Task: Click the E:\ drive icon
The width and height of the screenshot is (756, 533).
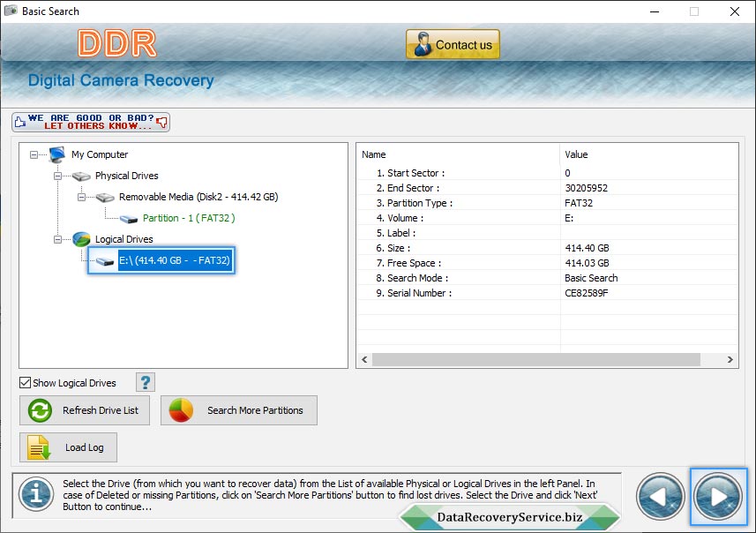Action: pyautogui.click(x=105, y=261)
